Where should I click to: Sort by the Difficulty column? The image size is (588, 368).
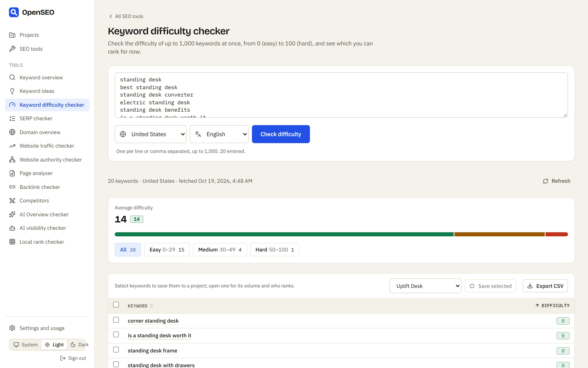click(x=552, y=305)
